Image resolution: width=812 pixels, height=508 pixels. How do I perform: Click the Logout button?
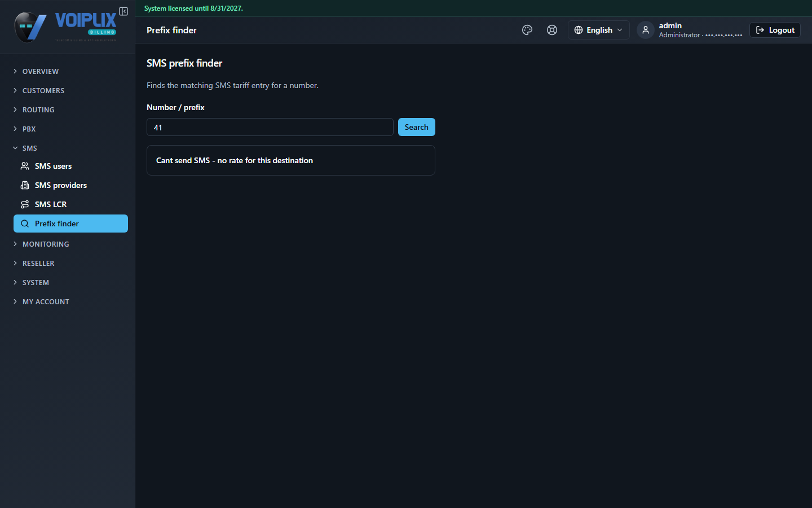[775, 30]
